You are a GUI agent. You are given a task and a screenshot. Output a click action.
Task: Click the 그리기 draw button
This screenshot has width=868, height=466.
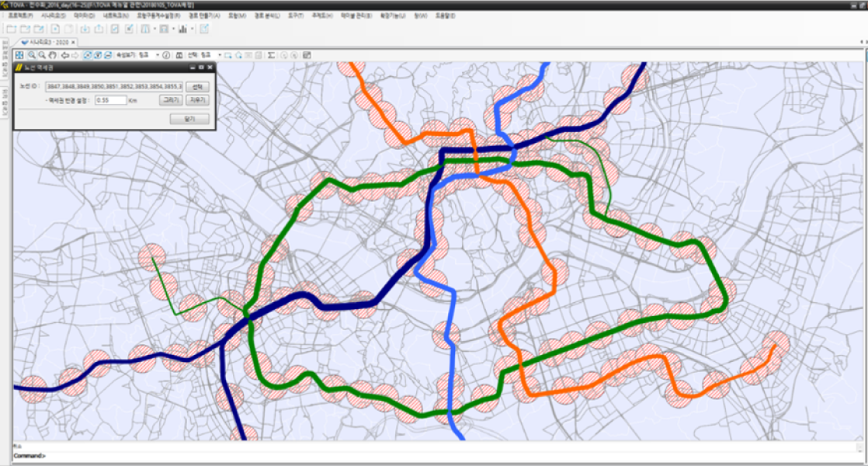click(x=170, y=100)
